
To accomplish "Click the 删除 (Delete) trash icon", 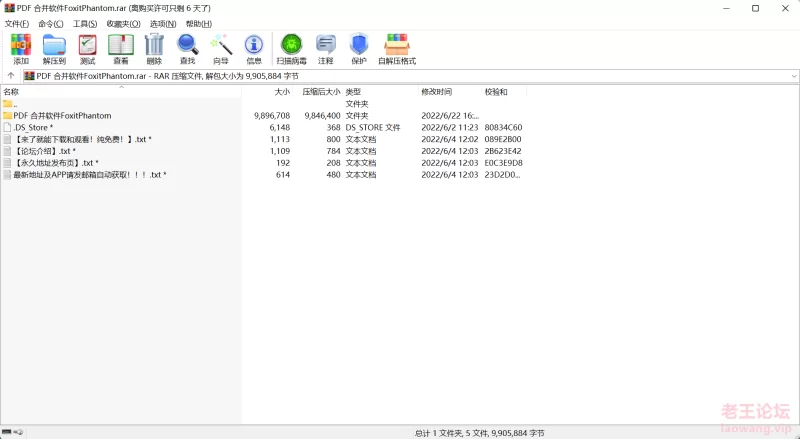I will click(x=154, y=49).
